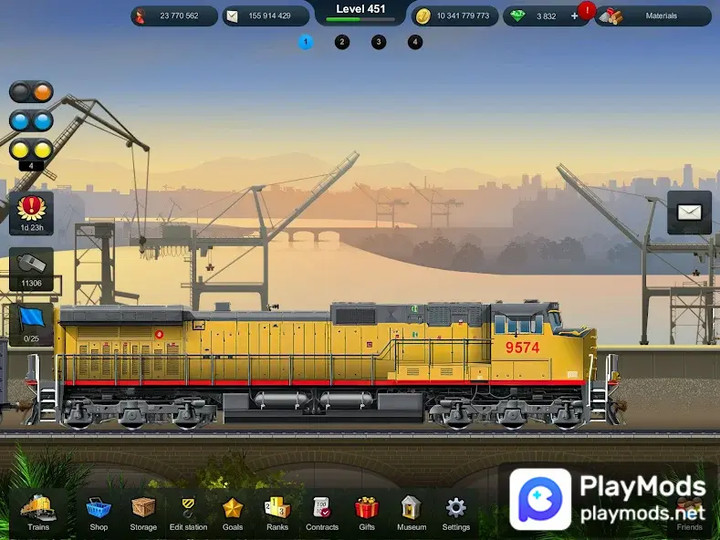The height and width of the screenshot is (540, 720).
Task: Open achievement badge with 1d 23h timer
Action: pyautogui.click(x=31, y=214)
